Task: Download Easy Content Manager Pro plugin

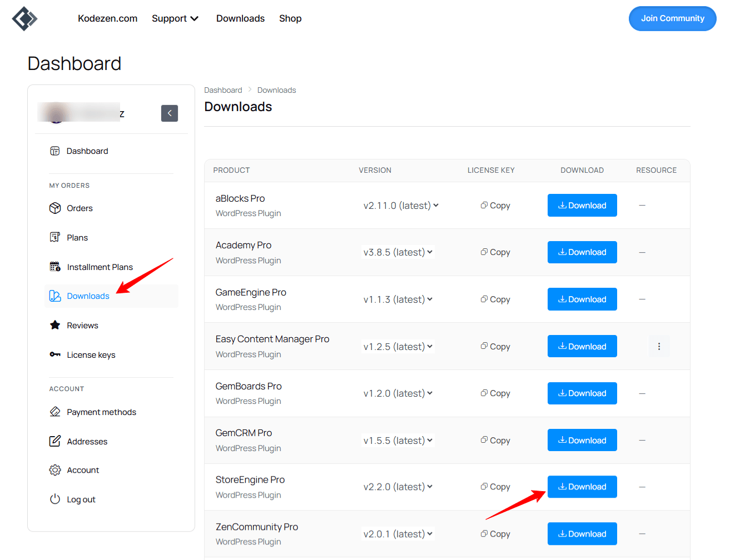Action: tap(582, 347)
